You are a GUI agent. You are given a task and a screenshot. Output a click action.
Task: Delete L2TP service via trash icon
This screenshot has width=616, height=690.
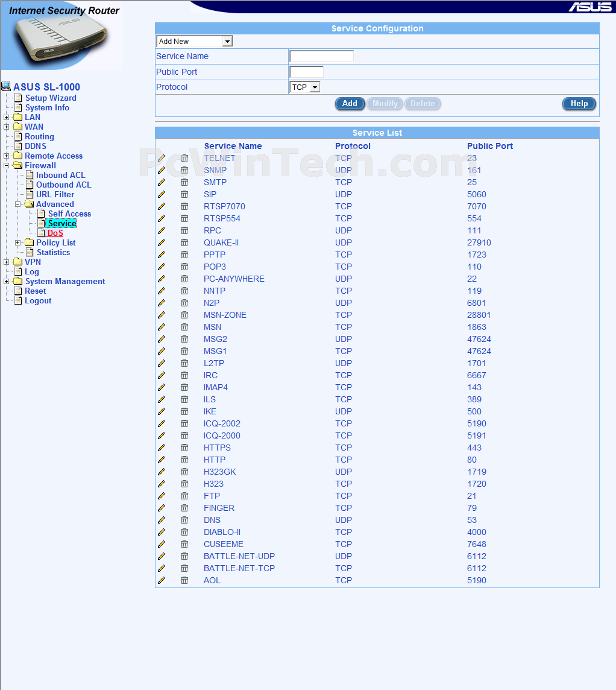click(x=184, y=363)
